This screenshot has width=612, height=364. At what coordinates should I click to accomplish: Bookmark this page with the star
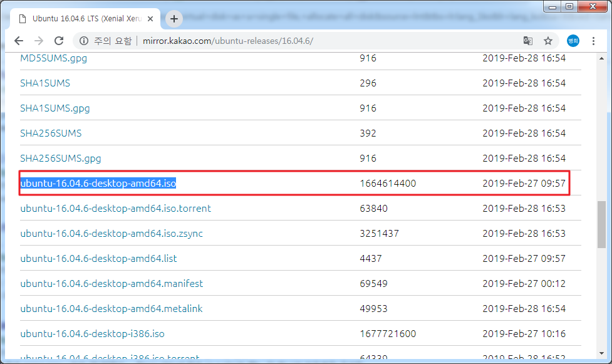coord(548,41)
